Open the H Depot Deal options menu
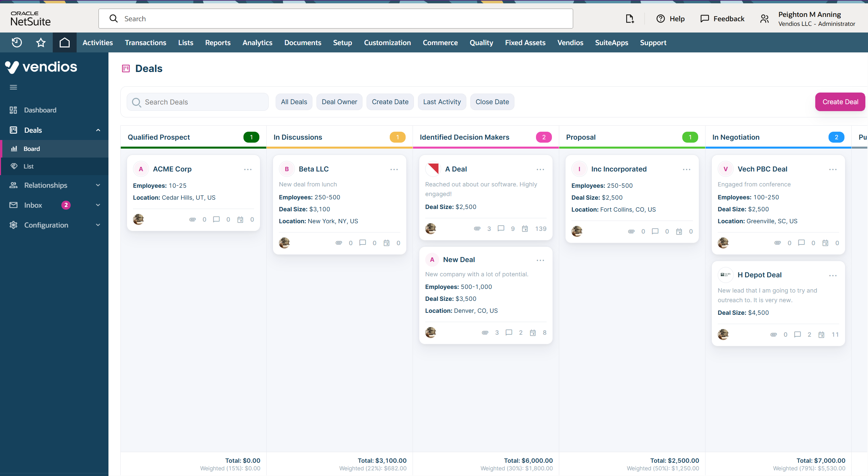The image size is (868, 476). pos(833,276)
